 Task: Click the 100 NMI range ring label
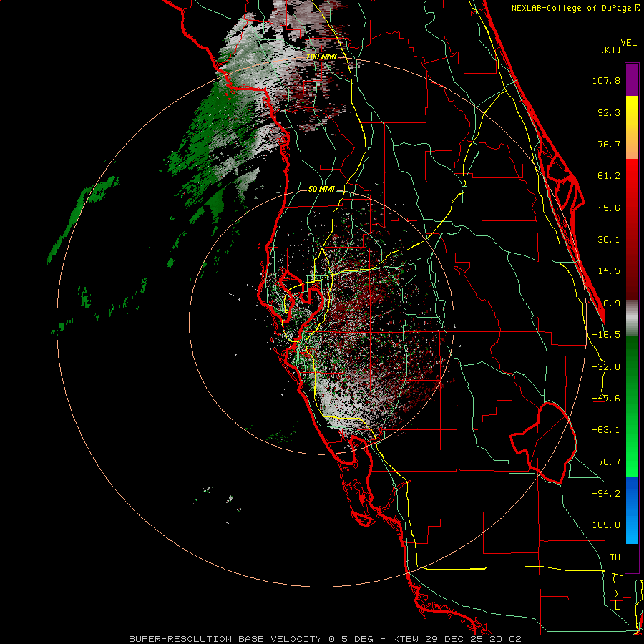click(321, 57)
